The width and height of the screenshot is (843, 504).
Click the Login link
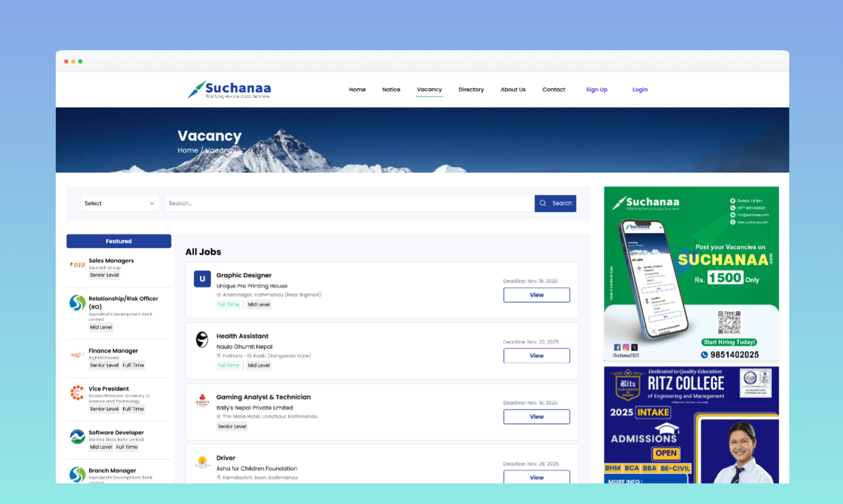point(640,90)
